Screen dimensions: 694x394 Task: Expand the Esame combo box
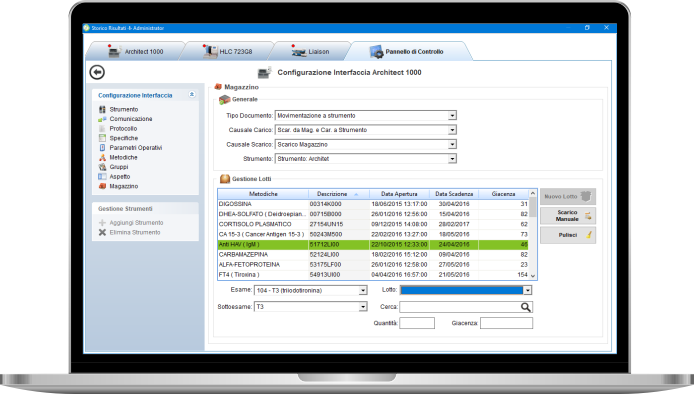[x=363, y=290]
